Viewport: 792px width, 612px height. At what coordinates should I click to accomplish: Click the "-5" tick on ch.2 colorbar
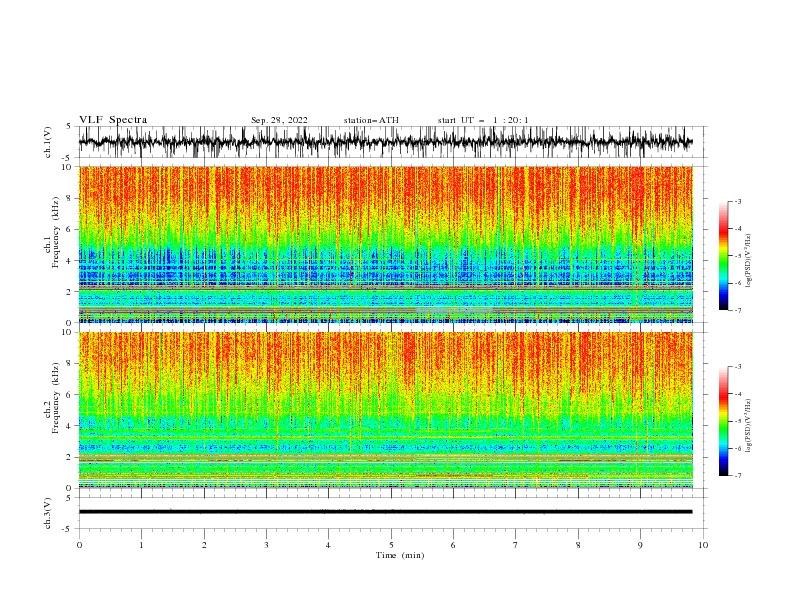(x=738, y=421)
